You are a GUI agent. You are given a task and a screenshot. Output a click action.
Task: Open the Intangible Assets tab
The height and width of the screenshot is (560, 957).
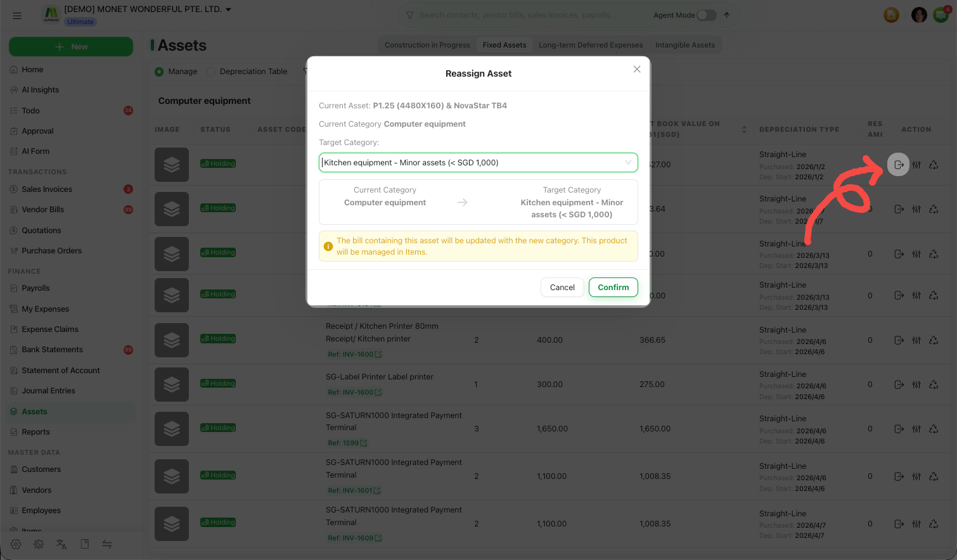click(685, 45)
